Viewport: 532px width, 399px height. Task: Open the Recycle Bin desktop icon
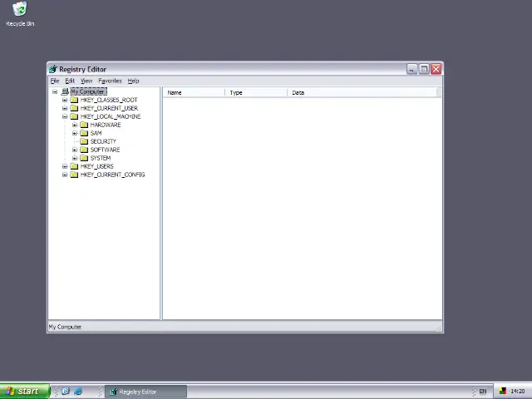tap(20, 14)
